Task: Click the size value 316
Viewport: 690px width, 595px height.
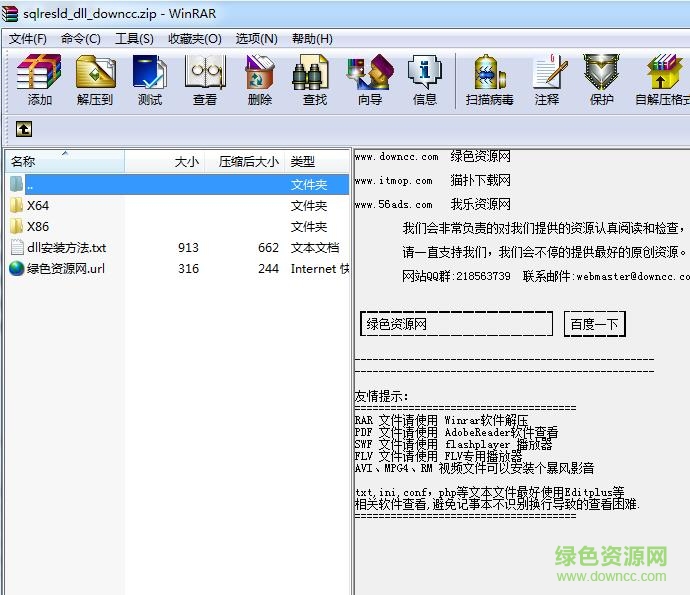Action: (188, 269)
